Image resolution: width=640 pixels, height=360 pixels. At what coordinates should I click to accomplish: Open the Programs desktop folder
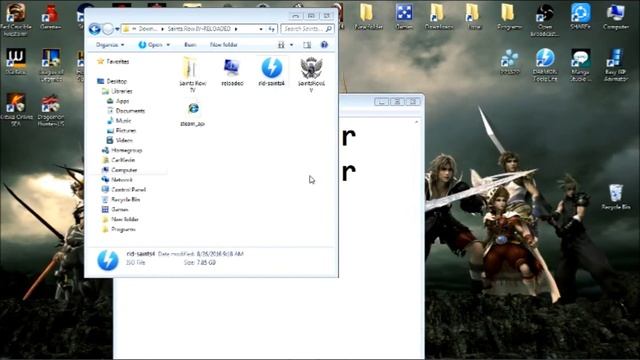pyautogui.click(x=509, y=16)
